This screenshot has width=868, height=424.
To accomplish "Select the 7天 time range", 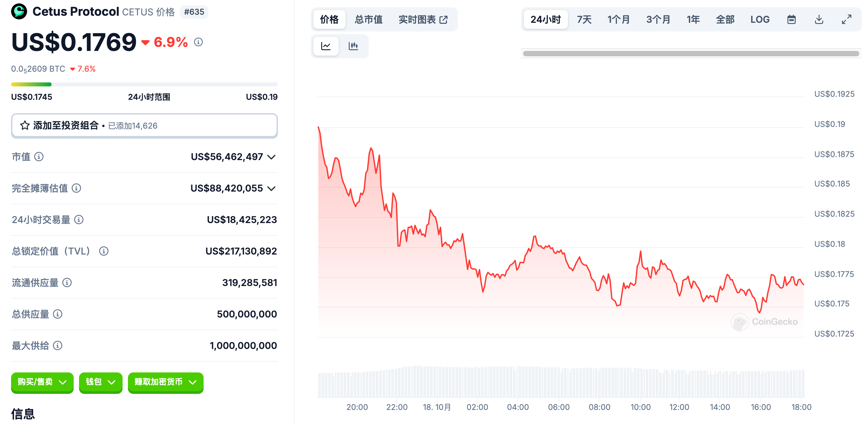I will coord(584,19).
